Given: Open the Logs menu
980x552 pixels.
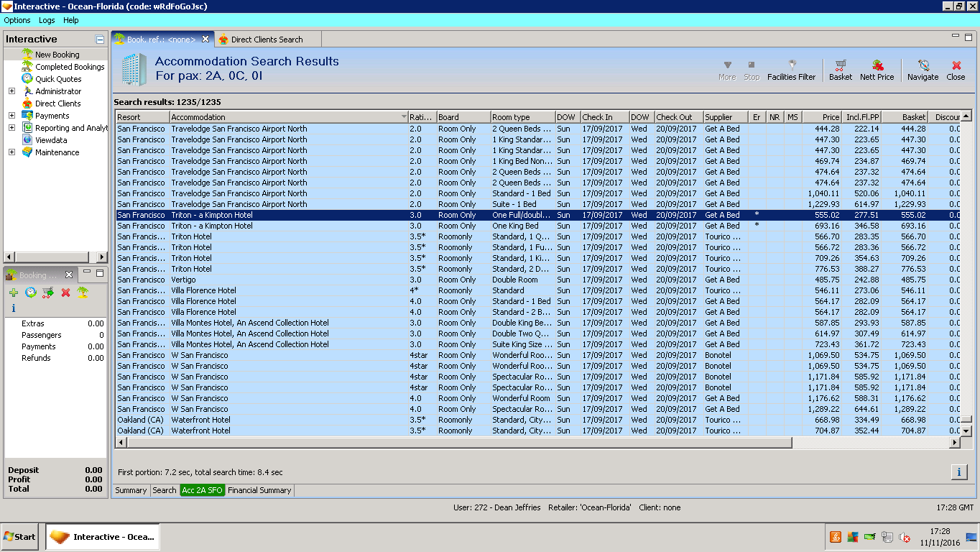Looking at the screenshot, I should [x=47, y=20].
